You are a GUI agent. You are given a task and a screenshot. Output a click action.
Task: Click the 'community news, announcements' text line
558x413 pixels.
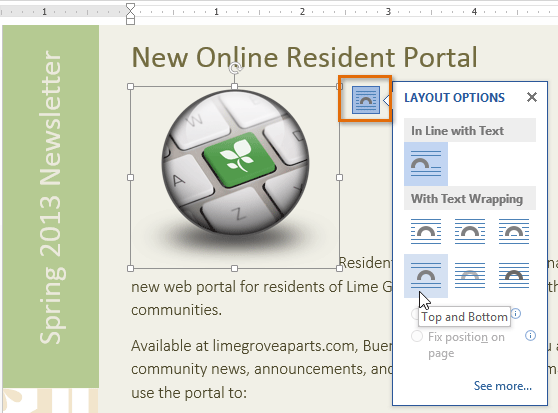(262, 369)
